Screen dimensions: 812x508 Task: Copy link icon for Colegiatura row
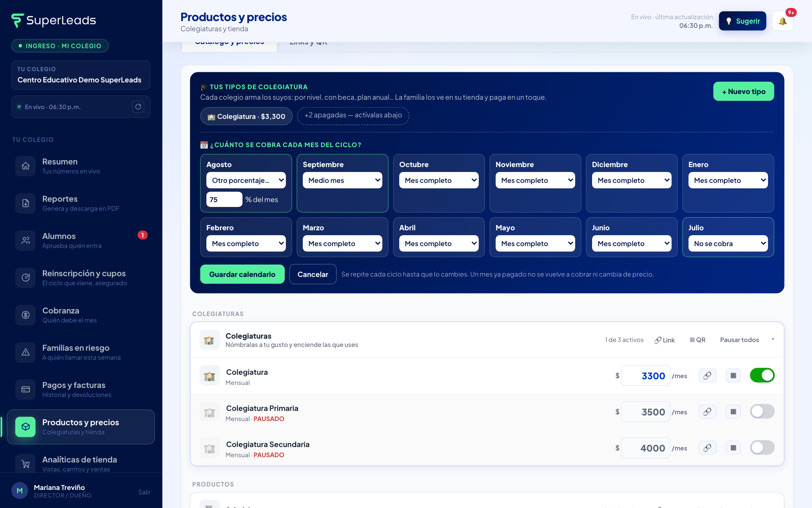[707, 376]
